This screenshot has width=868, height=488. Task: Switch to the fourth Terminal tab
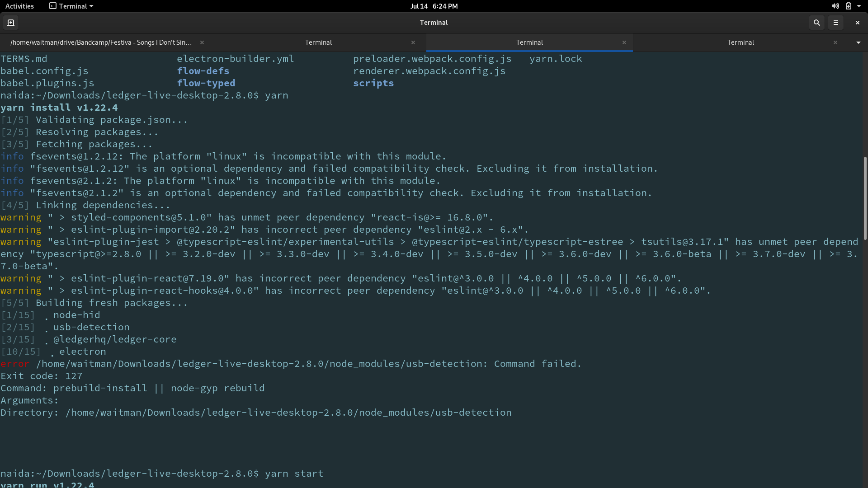tap(741, 42)
